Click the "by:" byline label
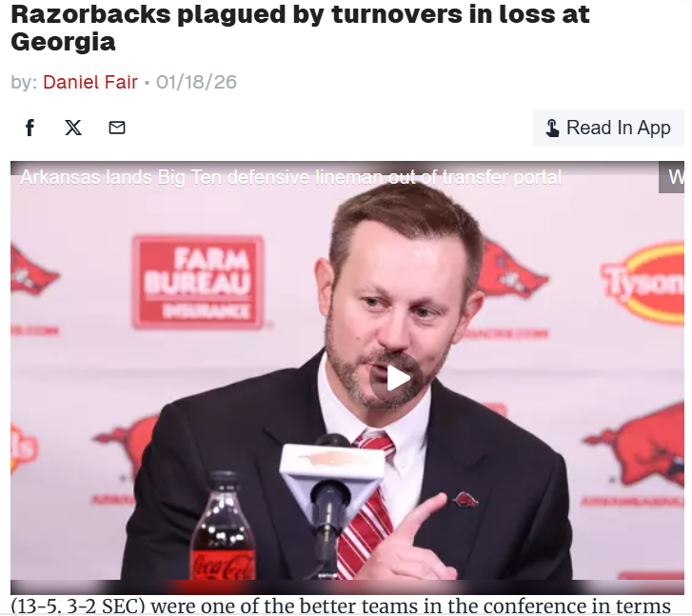The width and height of the screenshot is (692, 616). (24, 83)
